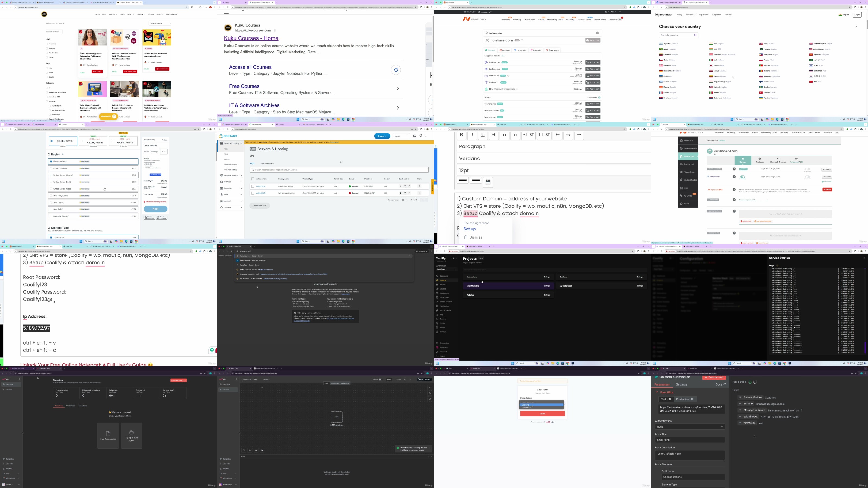
Task: Click the Order New VPS button in Contabo
Action: coord(260,206)
